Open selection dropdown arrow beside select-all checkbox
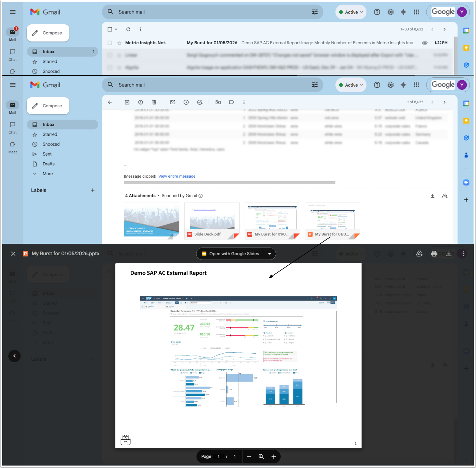The image size is (476, 468). coord(116,29)
